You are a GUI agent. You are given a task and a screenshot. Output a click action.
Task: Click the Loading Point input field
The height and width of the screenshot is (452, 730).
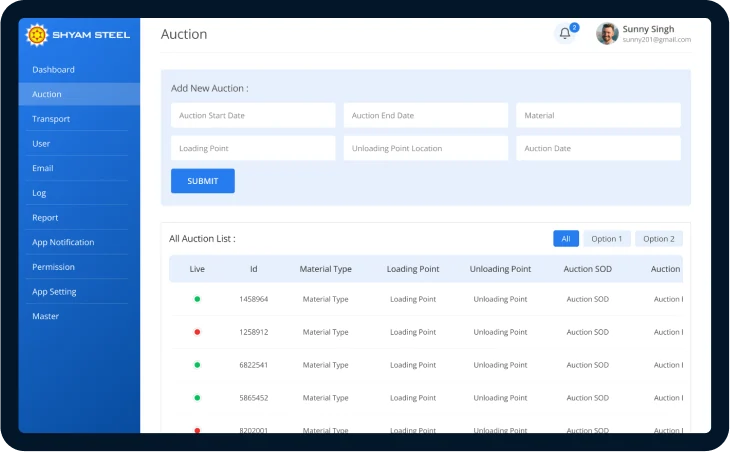pyautogui.click(x=253, y=148)
